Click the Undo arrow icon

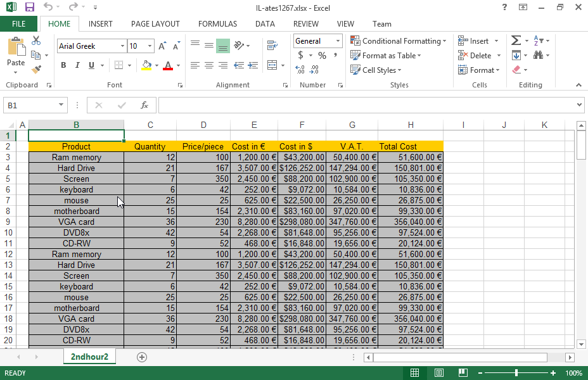pos(48,7)
